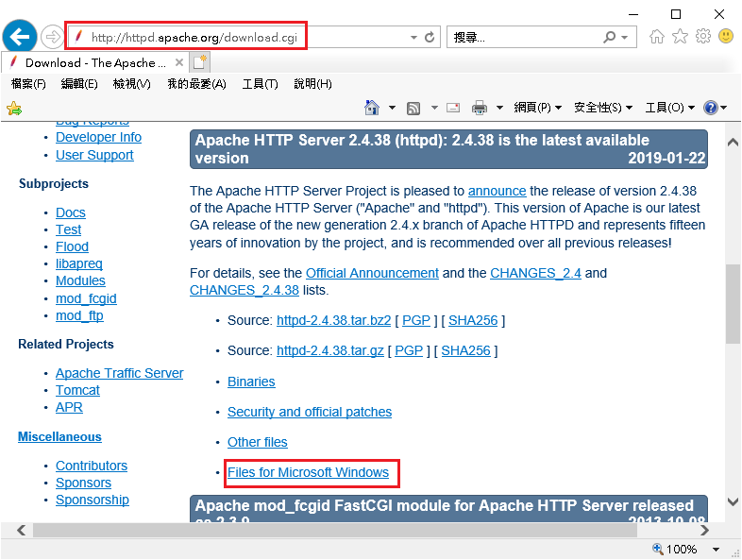
Task: Open the 工具(O) dropdown menu
Action: pos(669,108)
